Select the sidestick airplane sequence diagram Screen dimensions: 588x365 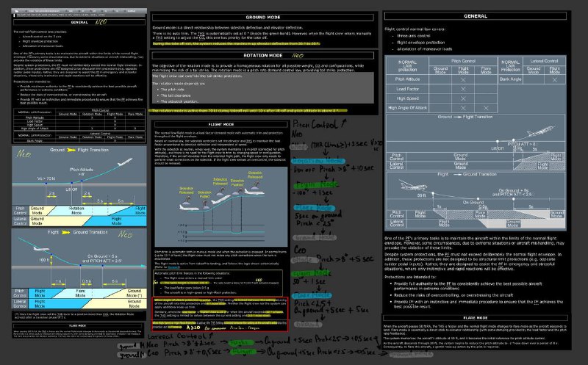(221, 206)
